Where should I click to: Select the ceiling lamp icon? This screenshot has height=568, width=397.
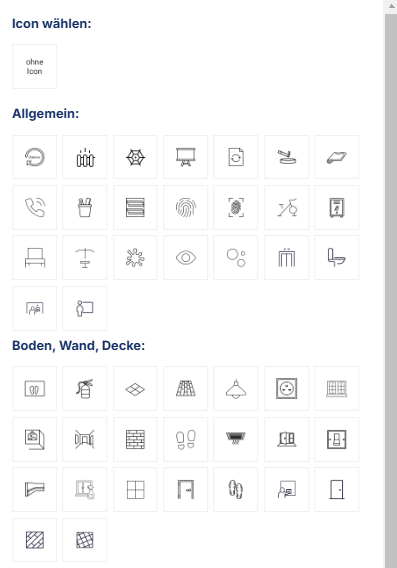point(236,389)
